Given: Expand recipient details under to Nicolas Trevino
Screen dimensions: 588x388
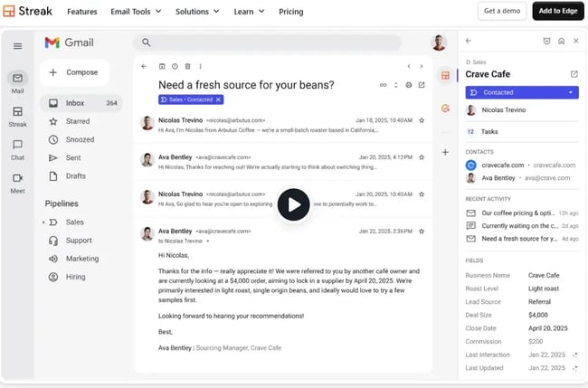Looking at the screenshot, I should click(208, 241).
